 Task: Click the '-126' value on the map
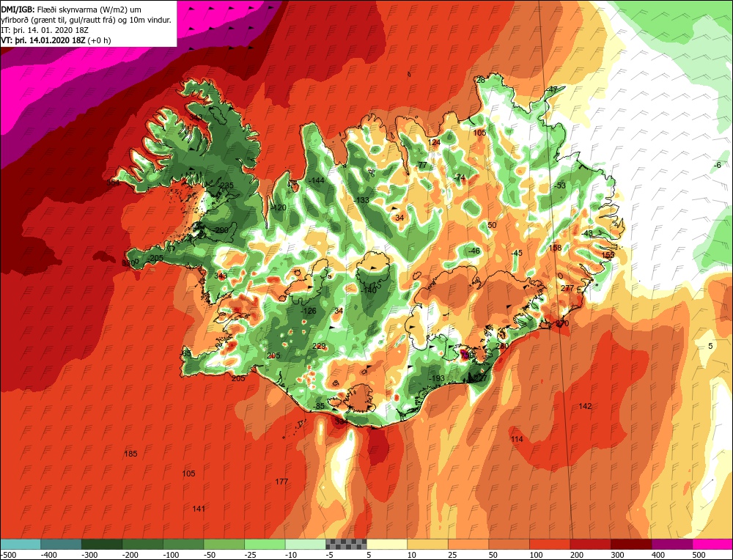click(309, 311)
